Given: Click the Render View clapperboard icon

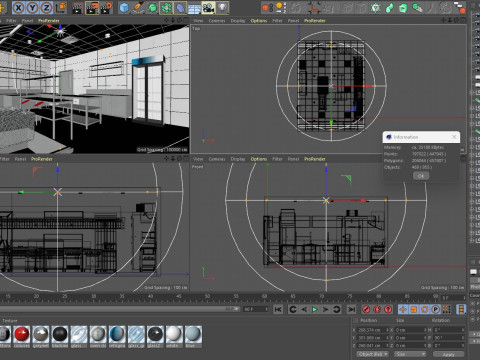Looking at the screenshot, I should tap(77, 8).
